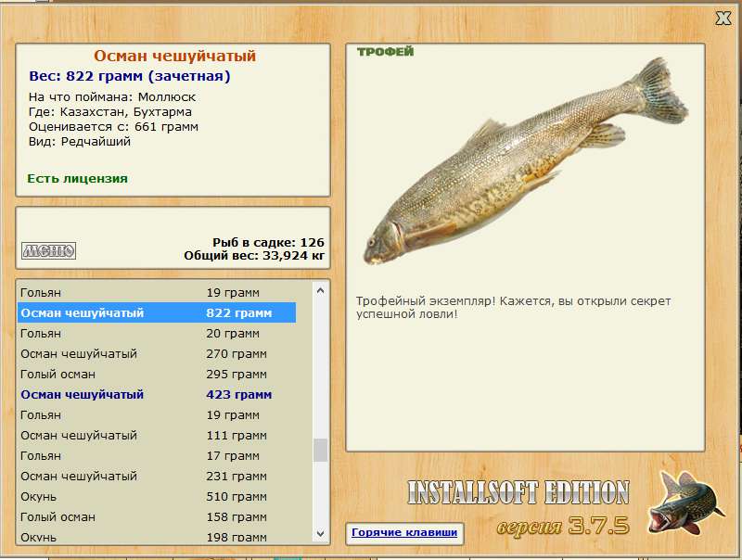Close the fish cage window with X

click(723, 19)
